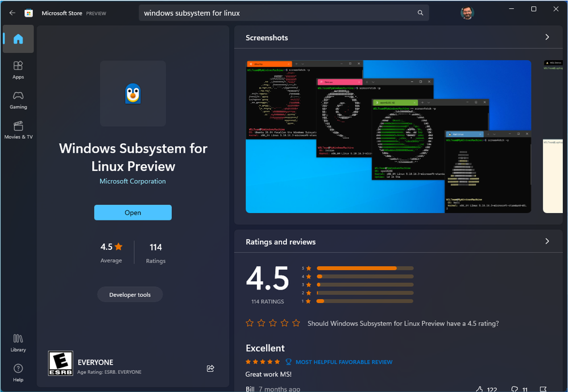The height and width of the screenshot is (392, 568).
Task: Click the Windows Subsystem for Linux Preview title
Action: (133, 157)
